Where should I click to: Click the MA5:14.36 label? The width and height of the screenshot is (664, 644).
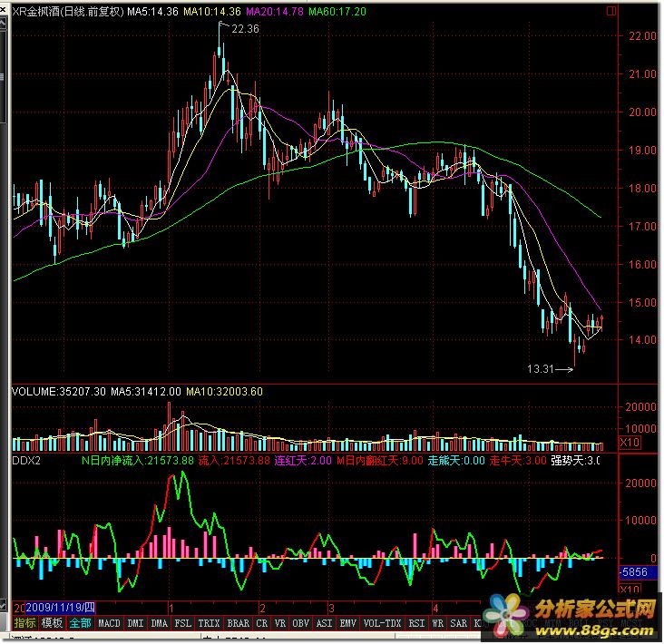point(153,12)
